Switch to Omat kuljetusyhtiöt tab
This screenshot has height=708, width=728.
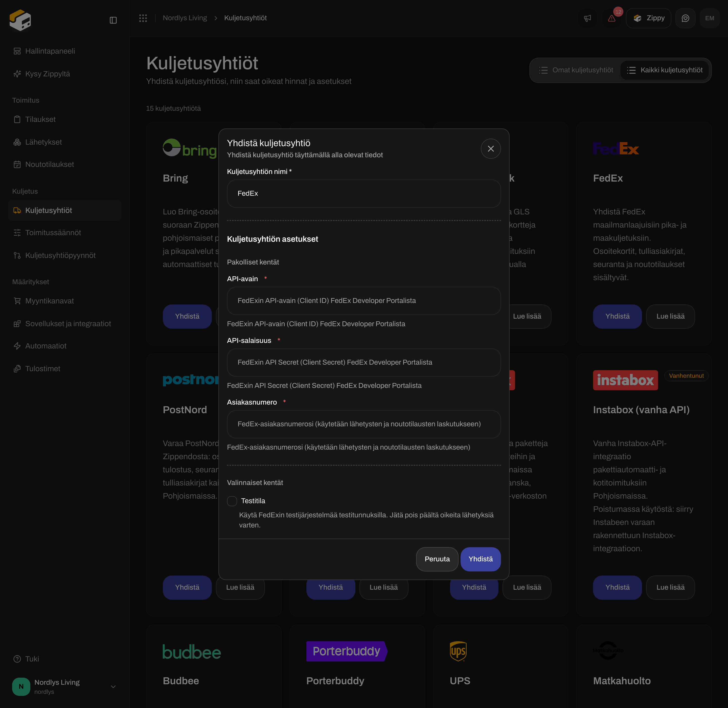[x=576, y=70]
